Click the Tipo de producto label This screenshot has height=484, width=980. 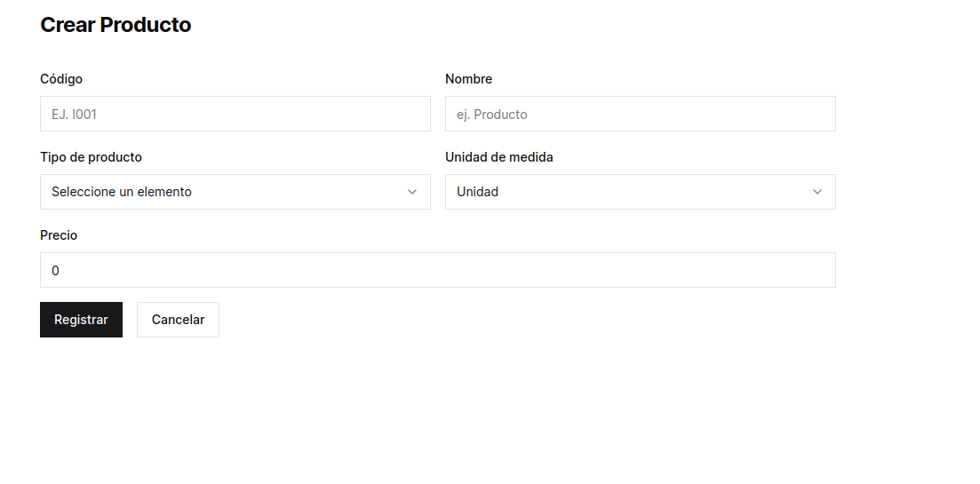(x=91, y=157)
